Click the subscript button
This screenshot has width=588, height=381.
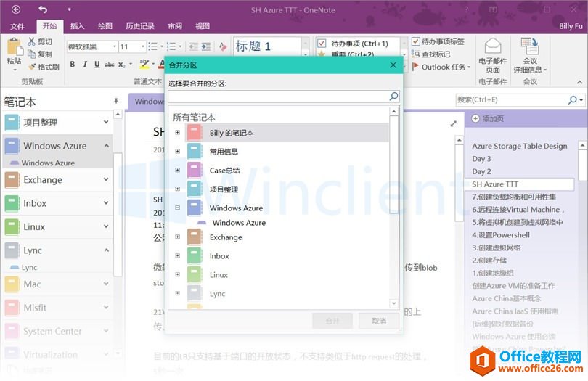[121, 65]
